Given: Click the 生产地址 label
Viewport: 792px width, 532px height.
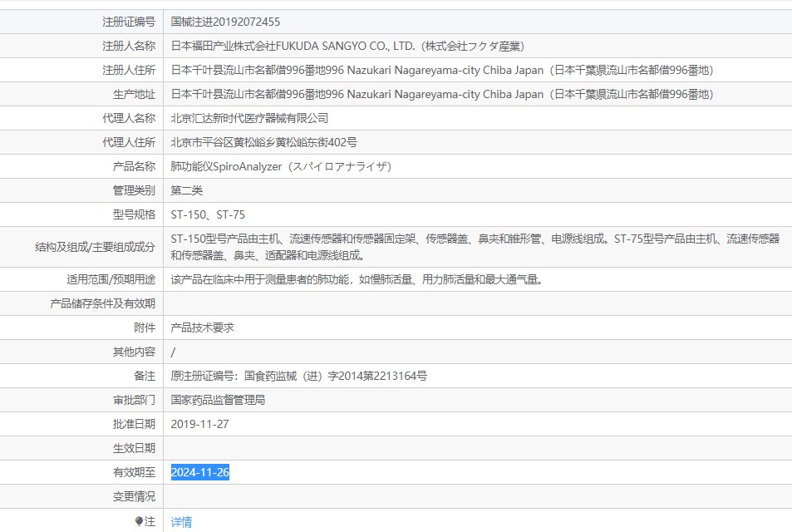Looking at the screenshot, I should pos(134,95).
